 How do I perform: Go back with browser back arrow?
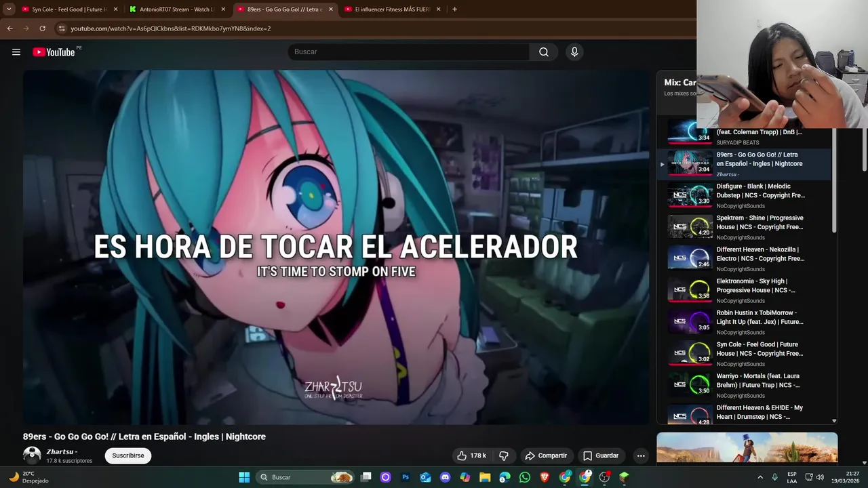pyautogui.click(x=9, y=28)
